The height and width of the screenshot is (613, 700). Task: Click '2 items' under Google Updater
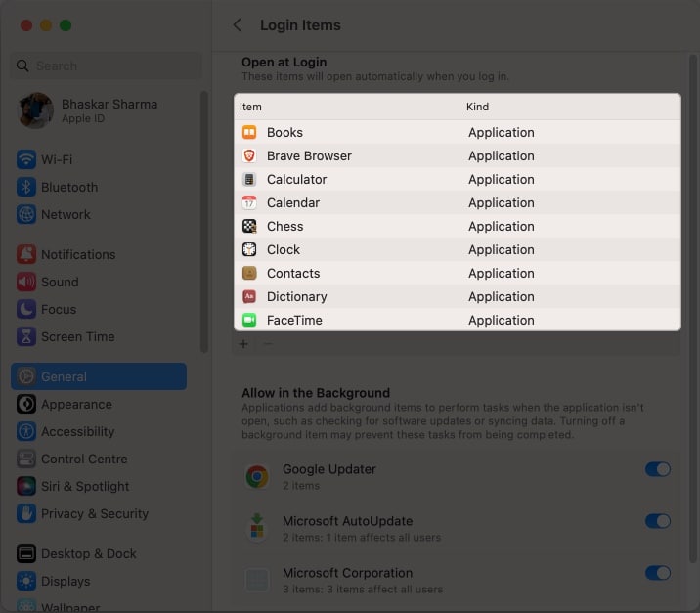click(x=301, y=485)
